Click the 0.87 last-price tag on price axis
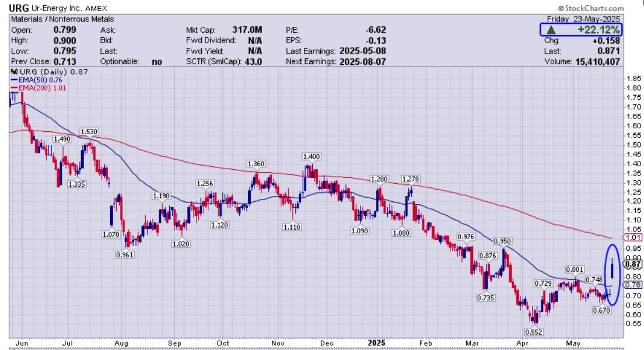Image resolution: width=644 pixels, height=350 pixels. 633,264
